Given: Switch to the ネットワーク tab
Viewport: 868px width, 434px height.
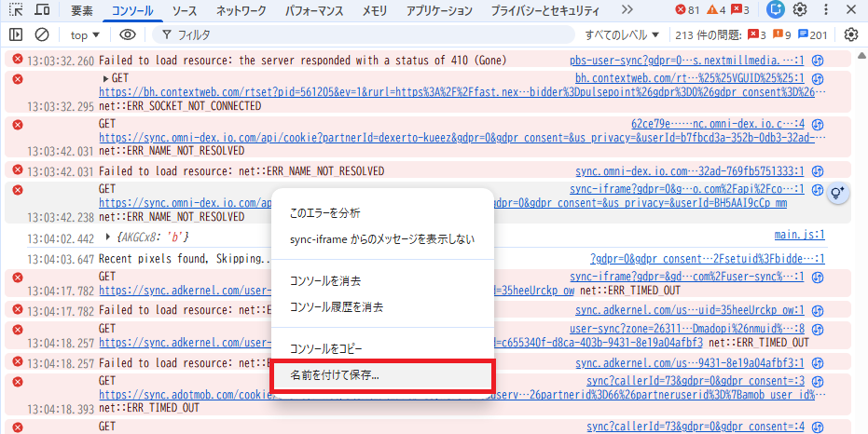Looking at the screenshot, I should point(241,11).
